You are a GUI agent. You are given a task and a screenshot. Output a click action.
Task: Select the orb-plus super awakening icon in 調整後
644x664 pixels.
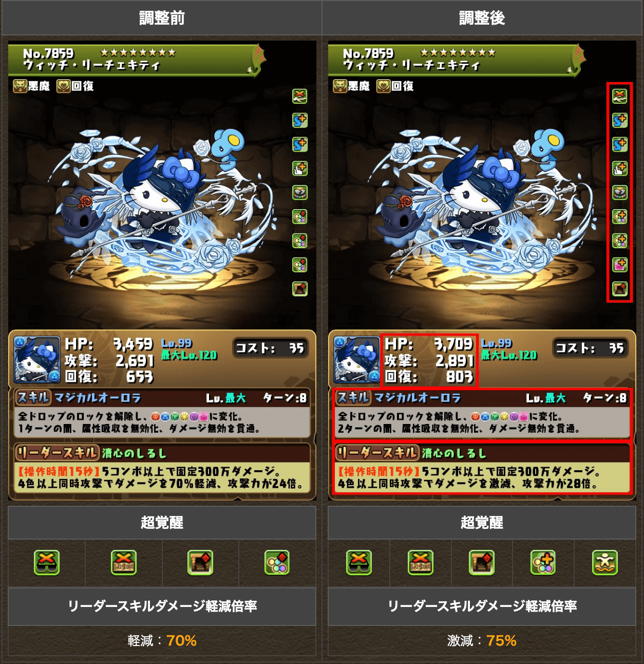point(543,563)
